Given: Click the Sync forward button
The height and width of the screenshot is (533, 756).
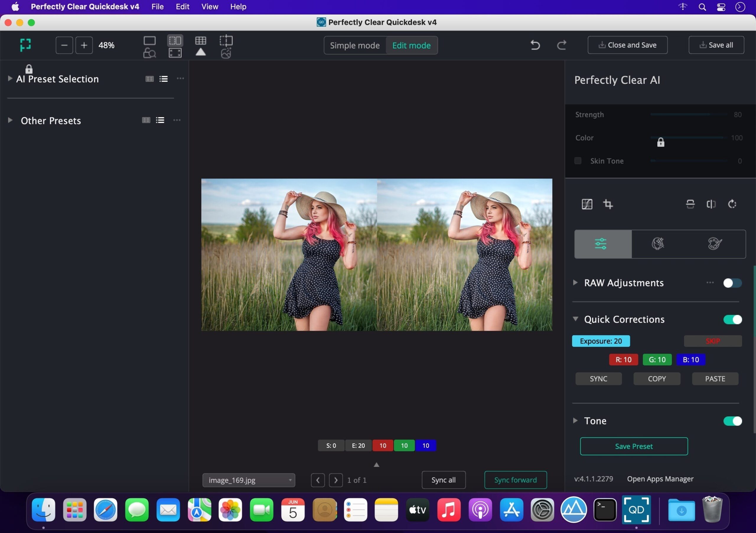Looking at the screenshot, I should pos(515,480).
